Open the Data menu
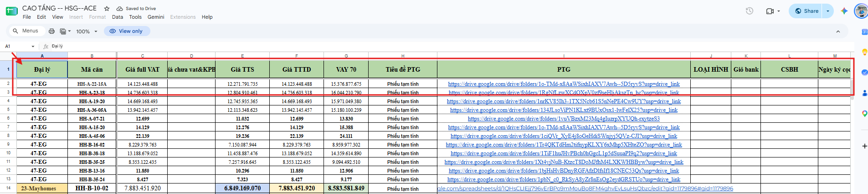 pyautogui.click(x=118, y=17)
